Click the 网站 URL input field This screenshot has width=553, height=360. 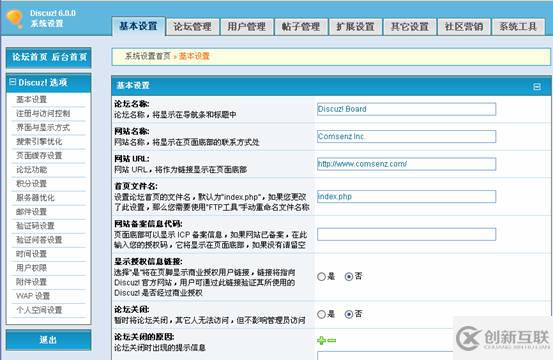pyautogui.click(x=406, y=164)
